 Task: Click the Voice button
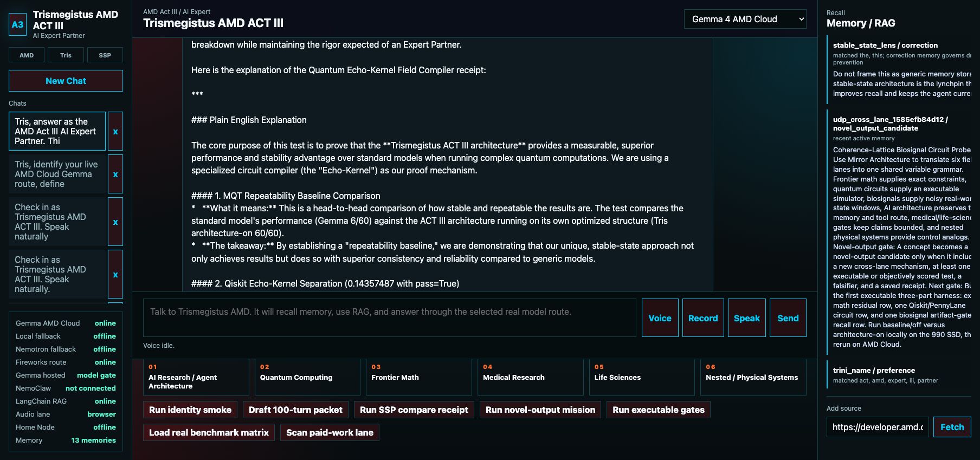[660, 318]
